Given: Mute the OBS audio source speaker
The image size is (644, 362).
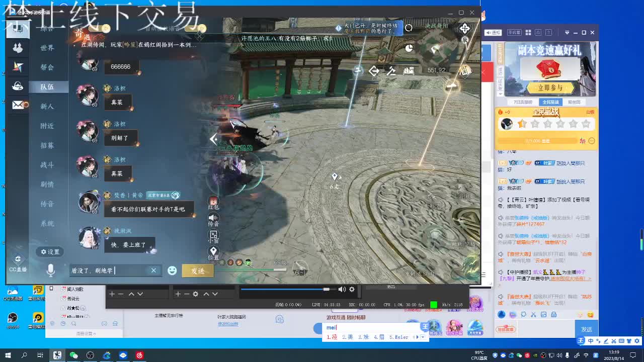Looking at the screenshot, I should coord(342,289).
